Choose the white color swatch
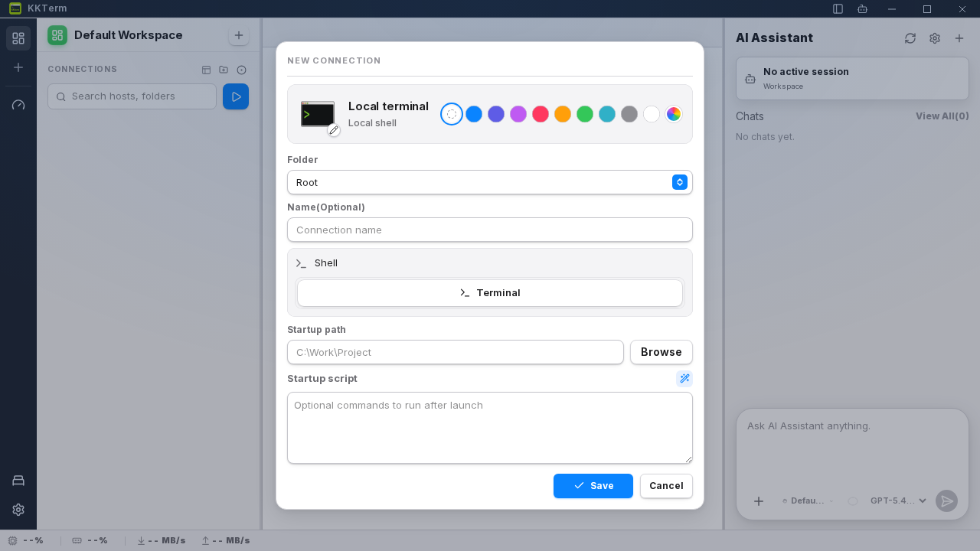 click(x=652, y=114)
